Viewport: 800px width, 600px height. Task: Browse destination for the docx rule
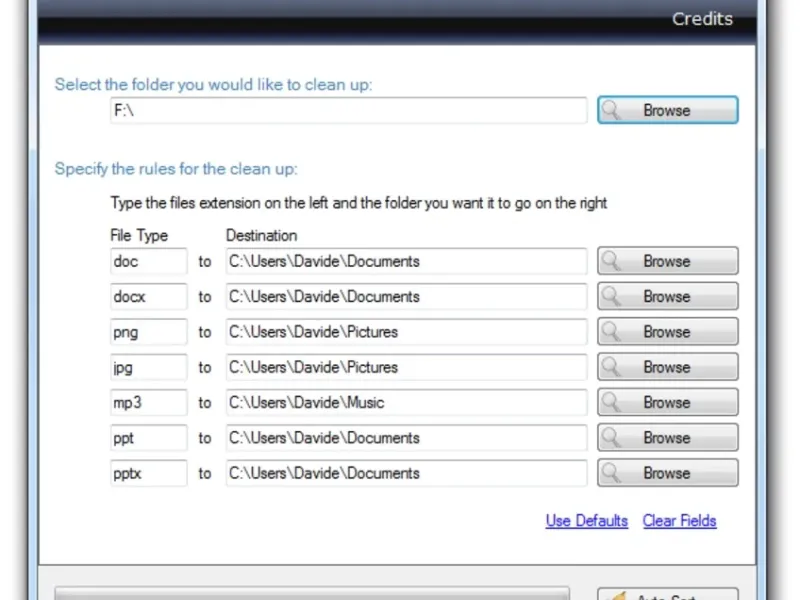point(667,296)
